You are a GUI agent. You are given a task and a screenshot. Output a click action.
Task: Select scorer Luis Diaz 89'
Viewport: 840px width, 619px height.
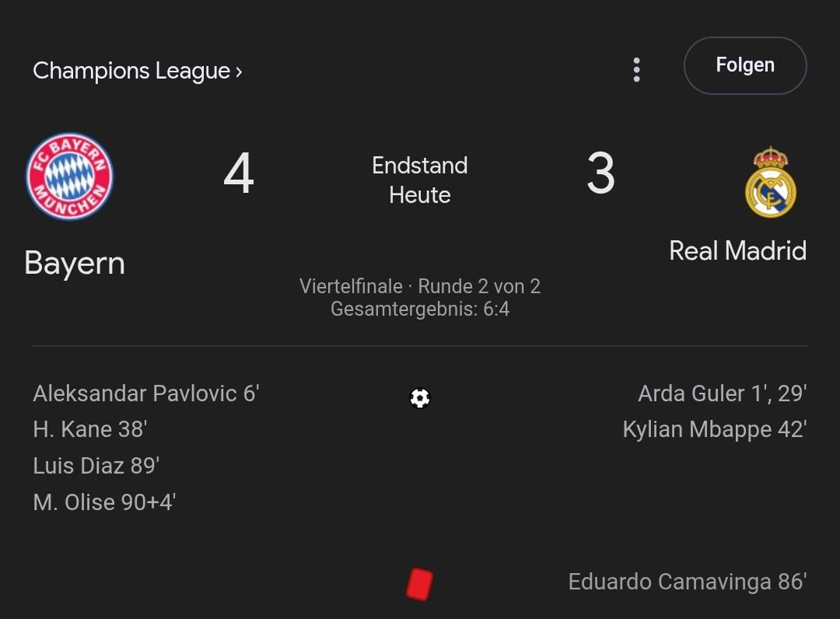[96, 466]
